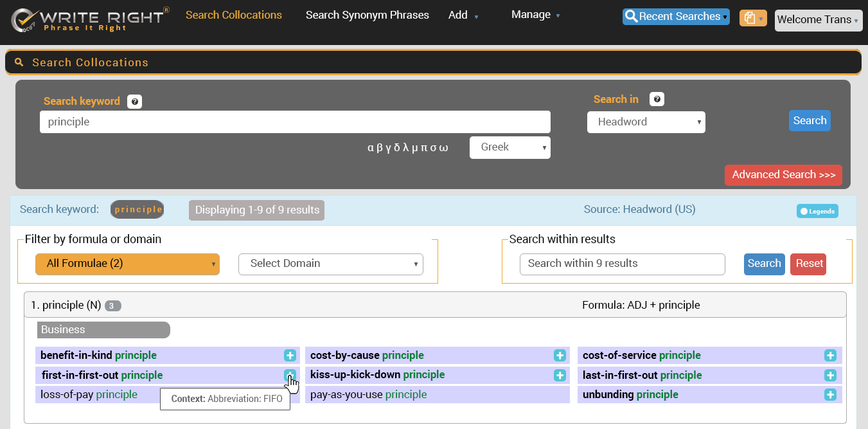This screenshot has width=868, height=429.
Task: Toggle the Legends switch
Action: tap(817, 211)
